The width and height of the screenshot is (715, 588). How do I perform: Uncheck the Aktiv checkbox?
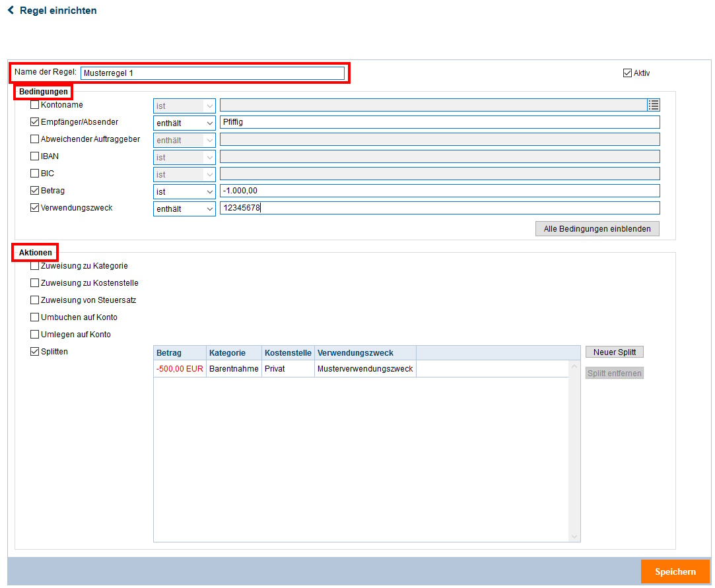[627, 73]
